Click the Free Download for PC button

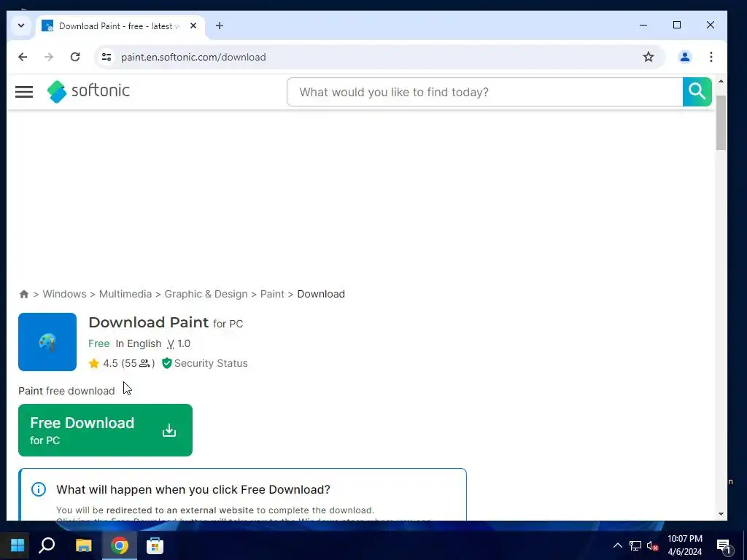105,430
